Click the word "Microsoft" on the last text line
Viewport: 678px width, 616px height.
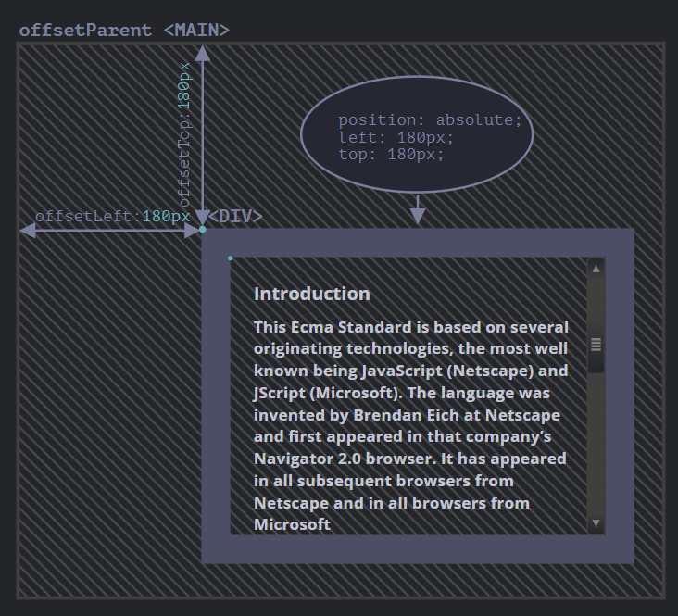coord(292,524)
